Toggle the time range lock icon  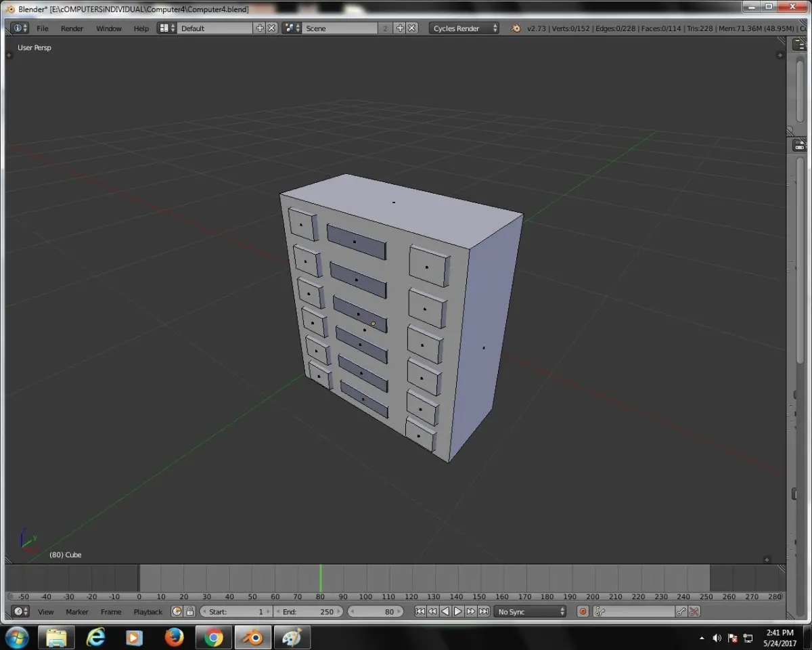coord(190,611)
